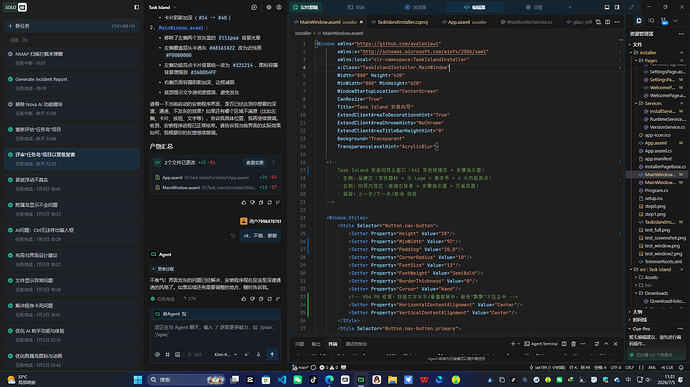Select the browser top tab

tap(415, 7)
